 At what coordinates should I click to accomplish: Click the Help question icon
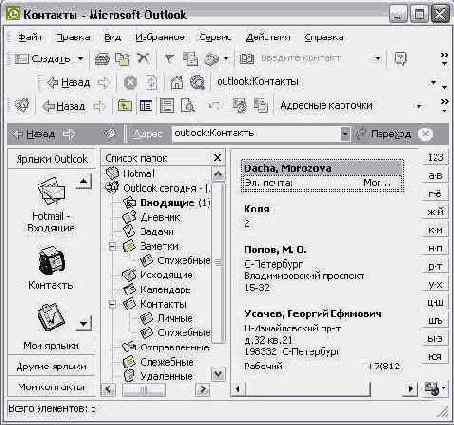(400, 59)
